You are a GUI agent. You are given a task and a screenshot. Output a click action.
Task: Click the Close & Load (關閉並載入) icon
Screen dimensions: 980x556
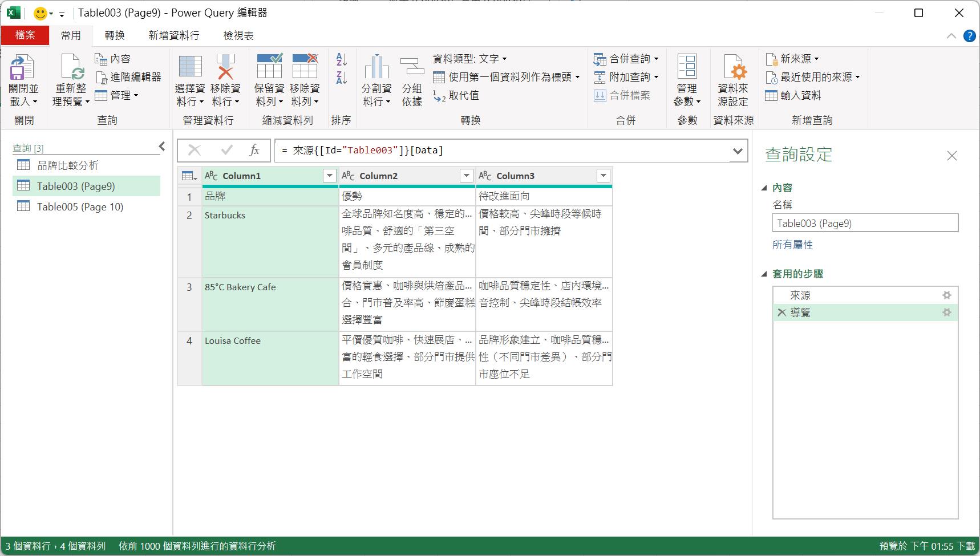22,68
